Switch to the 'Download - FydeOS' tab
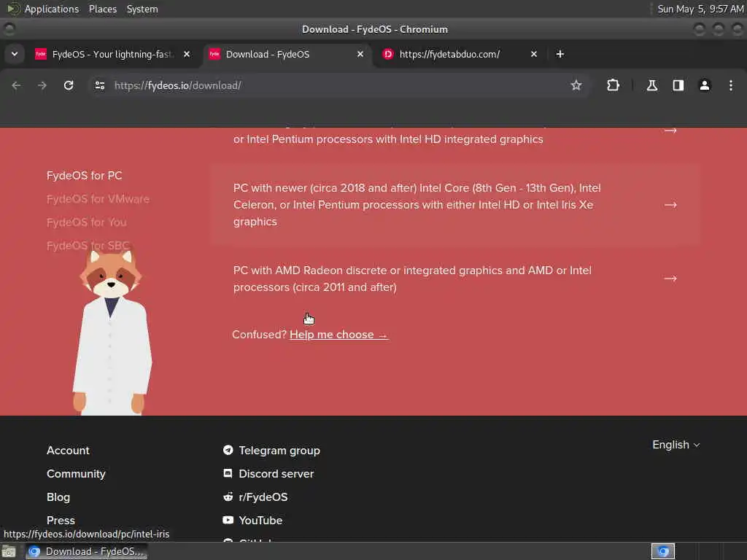 click(286, 54)
